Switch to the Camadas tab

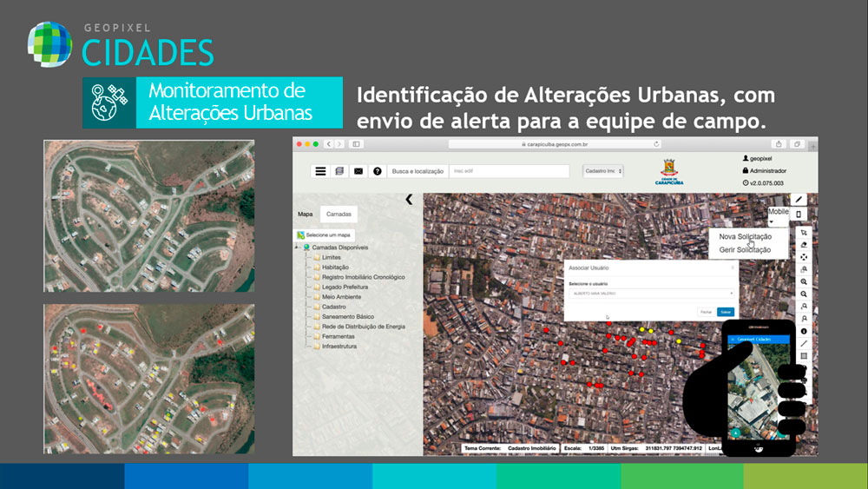339,215
